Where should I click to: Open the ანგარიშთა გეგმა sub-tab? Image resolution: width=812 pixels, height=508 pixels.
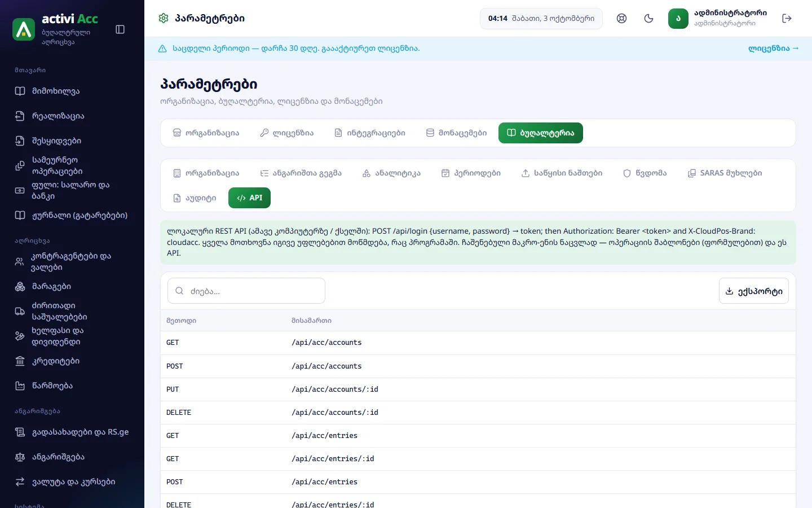[x=301, y=173]
